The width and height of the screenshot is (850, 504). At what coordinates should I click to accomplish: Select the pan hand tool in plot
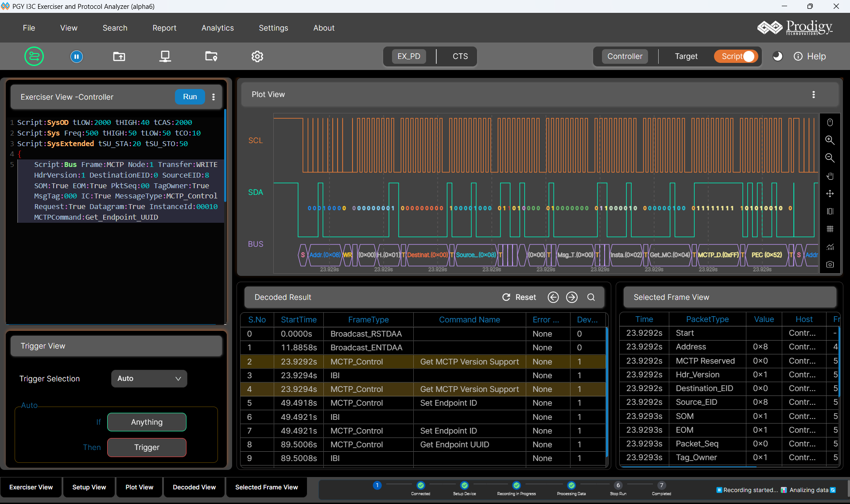[x=830, y=176]
